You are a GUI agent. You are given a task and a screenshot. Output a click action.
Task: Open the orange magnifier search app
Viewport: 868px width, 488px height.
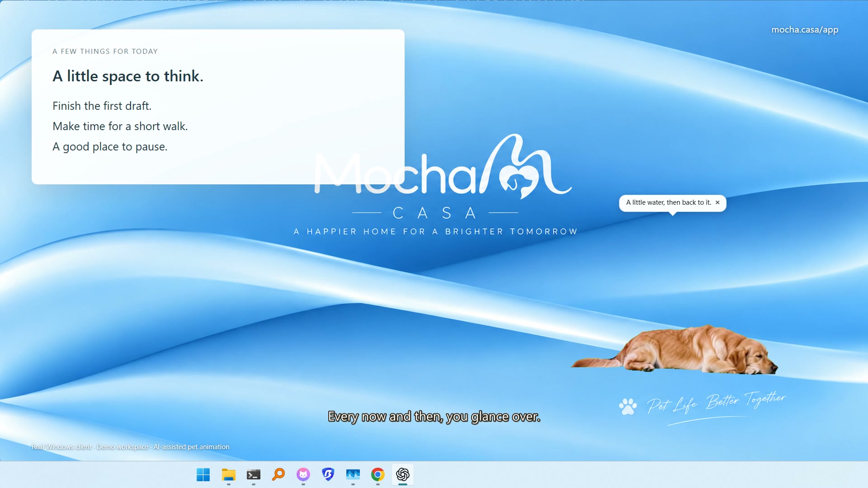(x=278, y=474)
